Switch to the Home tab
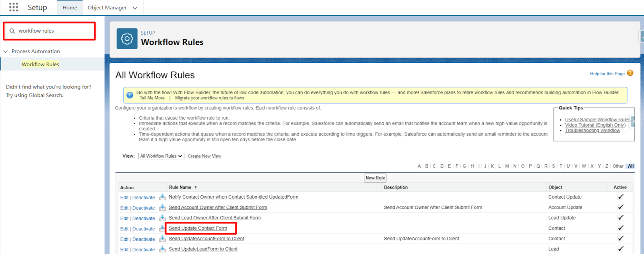The width and height of the screenshot is (644, 254). click(x=70, y=8)
